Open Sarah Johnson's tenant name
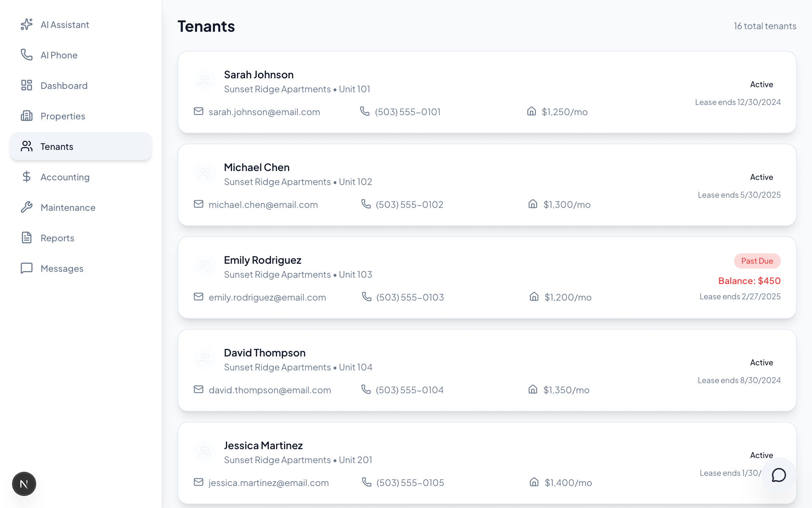 259,75
